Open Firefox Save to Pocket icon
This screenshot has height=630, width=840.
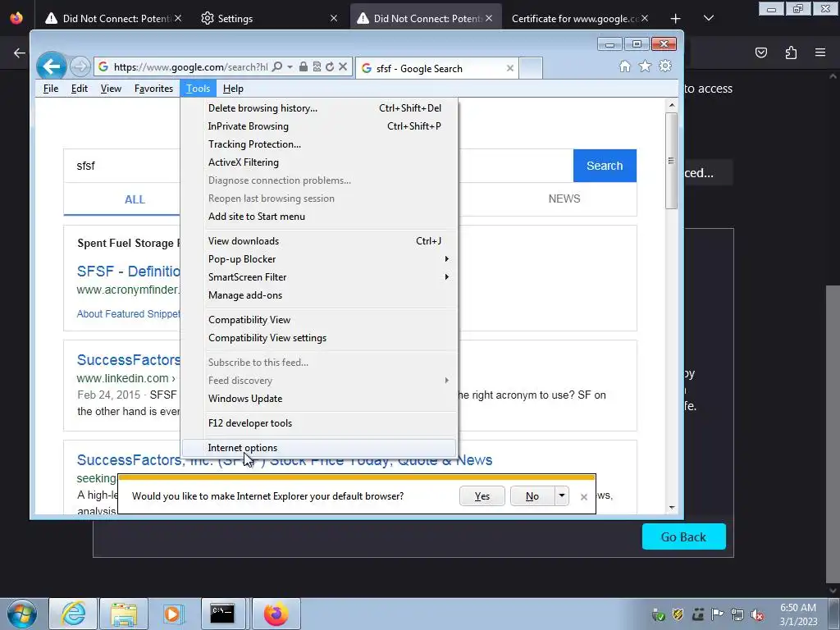(x=761, y=52)
